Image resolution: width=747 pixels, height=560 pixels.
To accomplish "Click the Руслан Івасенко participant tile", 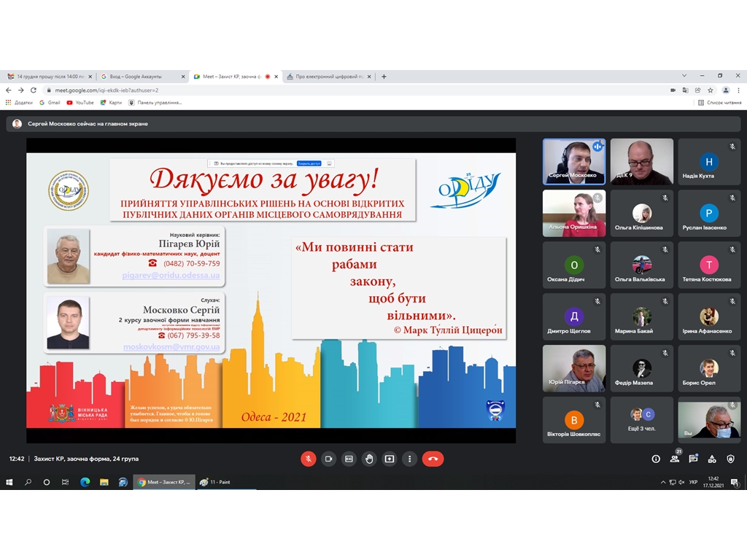I will [709, 214].
